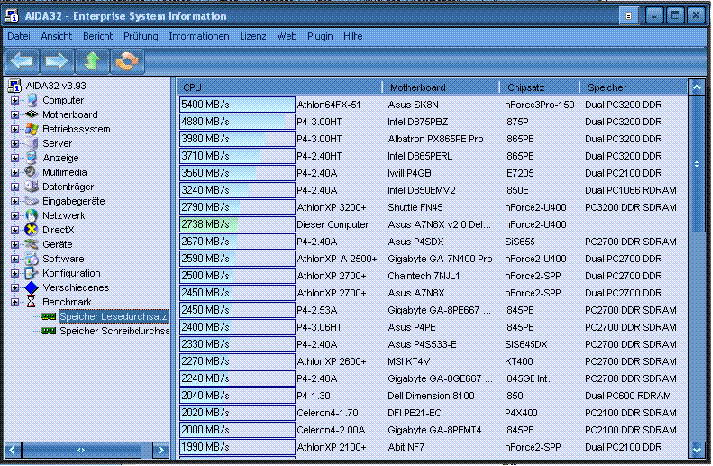Select the Datenträger disk icon

31,186
